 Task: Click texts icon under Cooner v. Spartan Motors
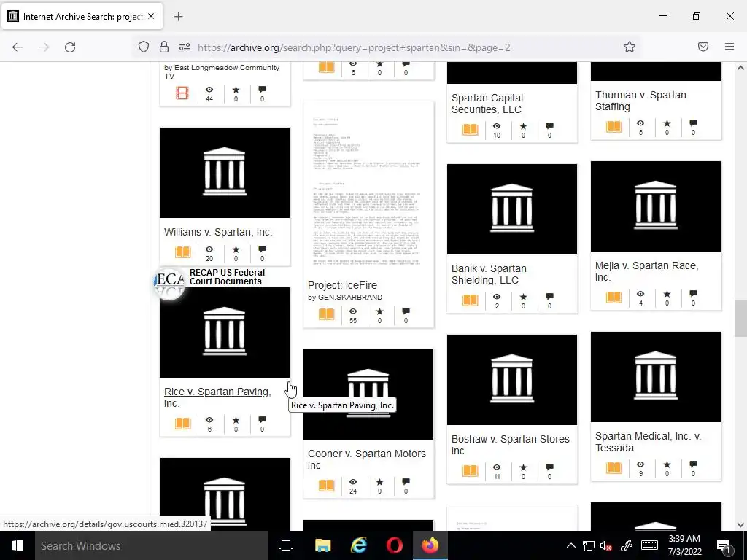pos(326,485)
